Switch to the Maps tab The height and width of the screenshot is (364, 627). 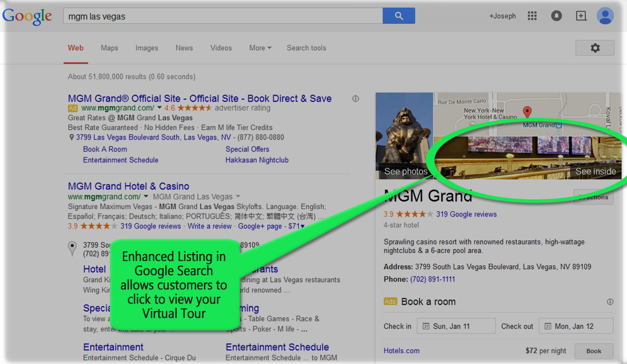click(x=109, y=48)
